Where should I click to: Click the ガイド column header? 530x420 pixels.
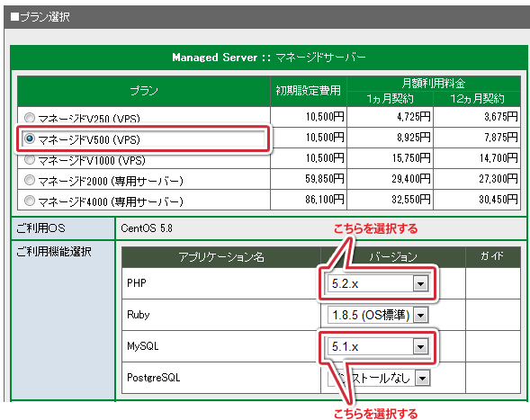493,257
